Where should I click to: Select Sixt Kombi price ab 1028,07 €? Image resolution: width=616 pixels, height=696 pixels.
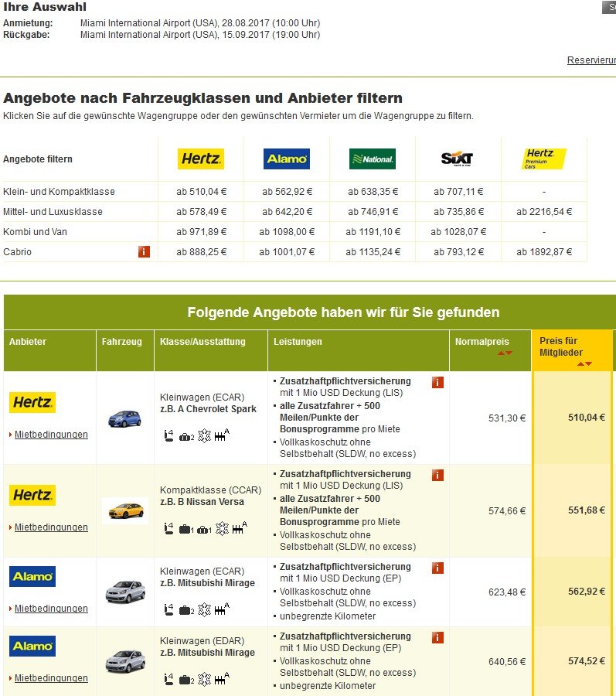click(x=458, y=232)
